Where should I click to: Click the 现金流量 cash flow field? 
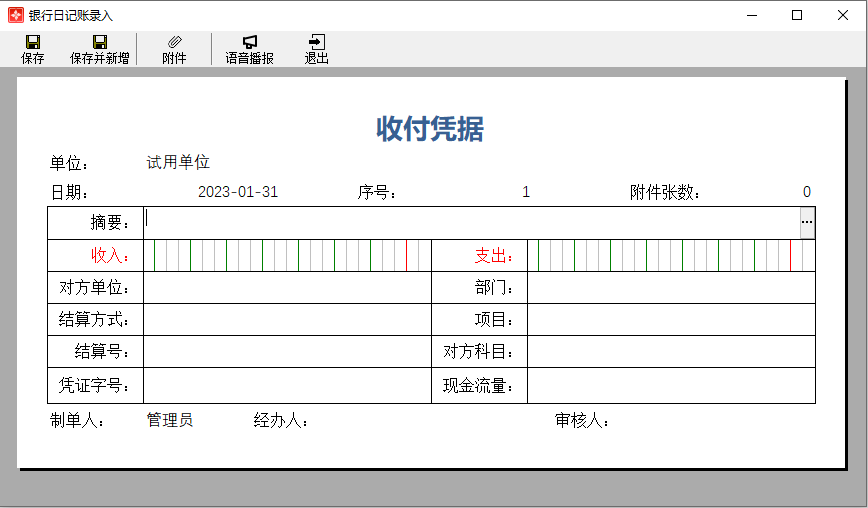tap(671, 385)
